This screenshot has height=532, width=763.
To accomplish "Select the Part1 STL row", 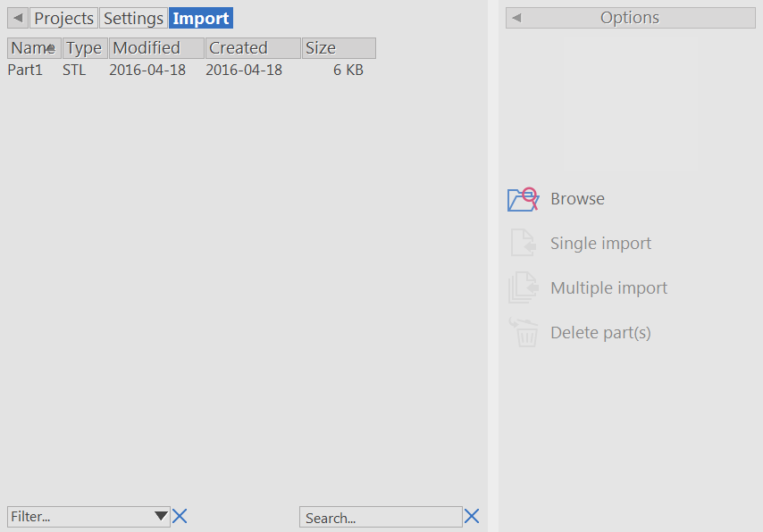I will [x=179, y=70].
